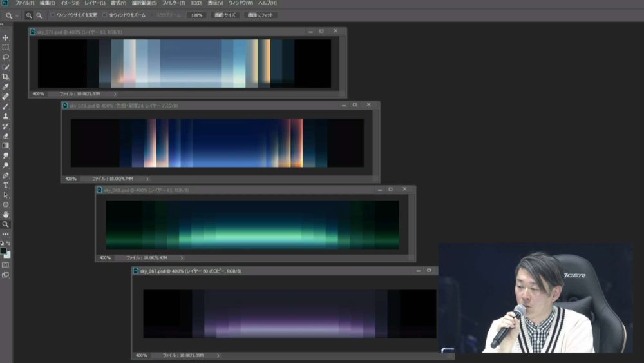Select the Eyedropper tool

(x=6, y=86)
